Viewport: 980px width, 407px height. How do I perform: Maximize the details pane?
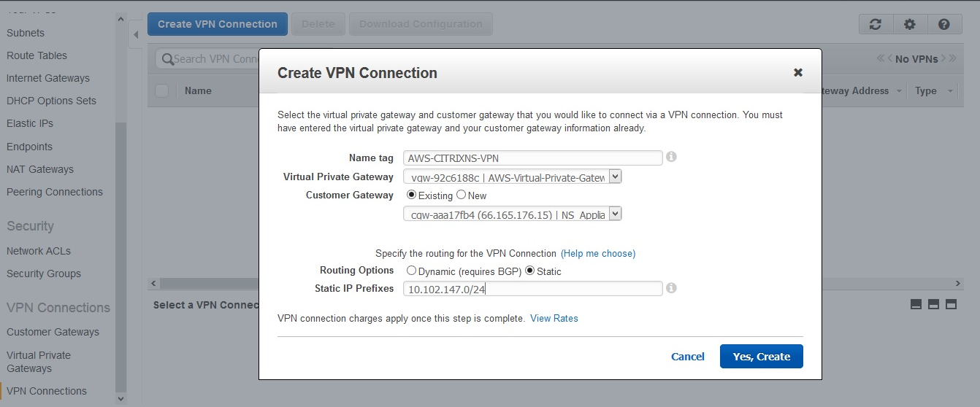point(951,305)
